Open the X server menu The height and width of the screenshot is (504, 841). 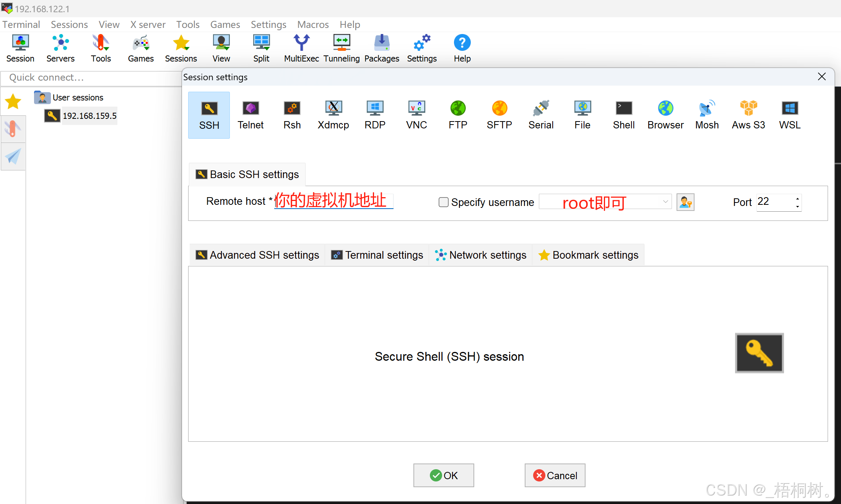pyautogui.click(x=148, y=24)
